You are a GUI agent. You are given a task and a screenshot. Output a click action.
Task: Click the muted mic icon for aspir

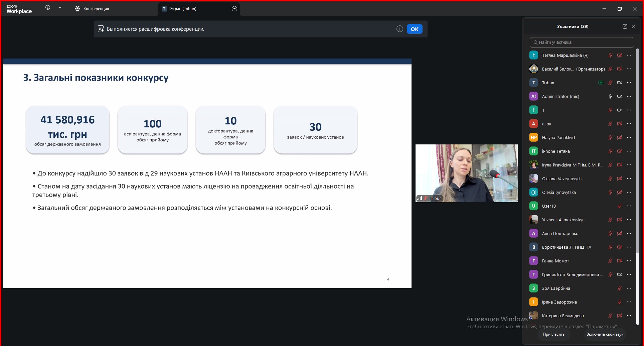[x=610, y=124]
